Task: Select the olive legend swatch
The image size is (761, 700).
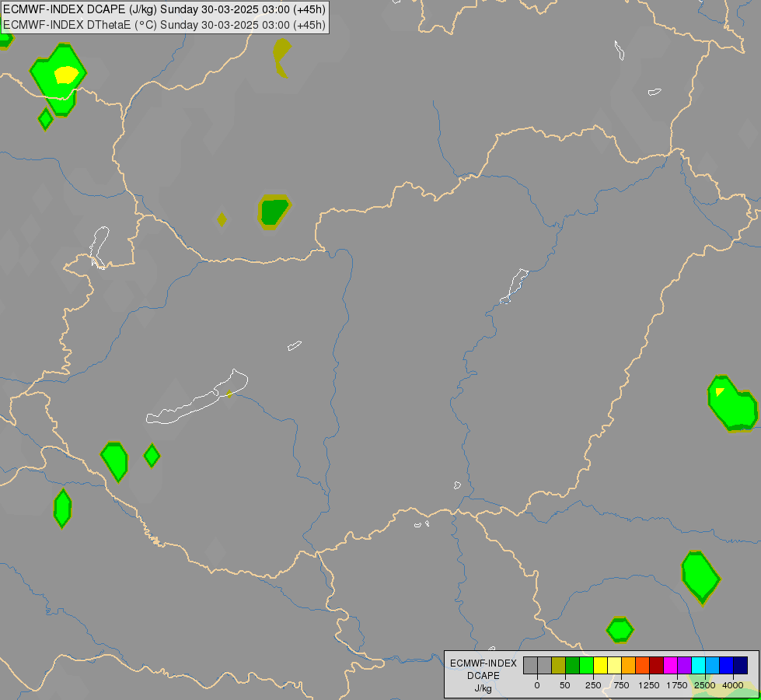Action: 559,665
